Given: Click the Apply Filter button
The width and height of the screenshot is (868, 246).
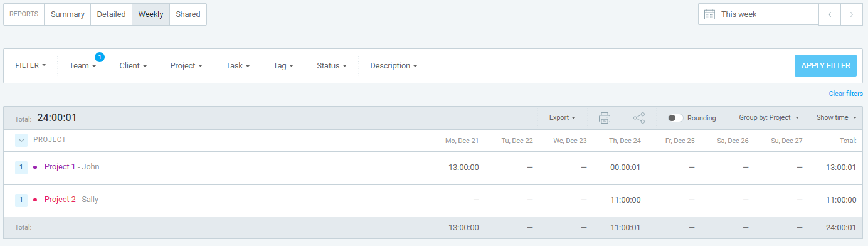Looking at the screenshot, I should click(x=825, y=66).
